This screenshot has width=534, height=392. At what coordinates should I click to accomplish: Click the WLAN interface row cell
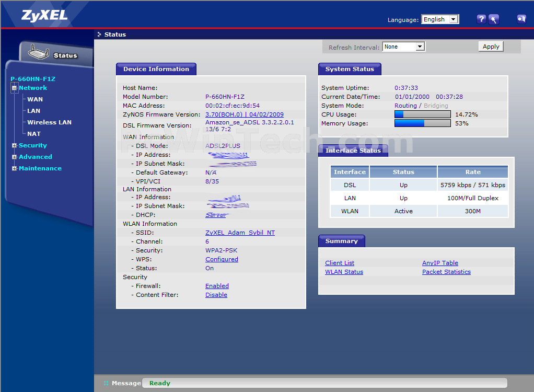[x=350, y=211]
